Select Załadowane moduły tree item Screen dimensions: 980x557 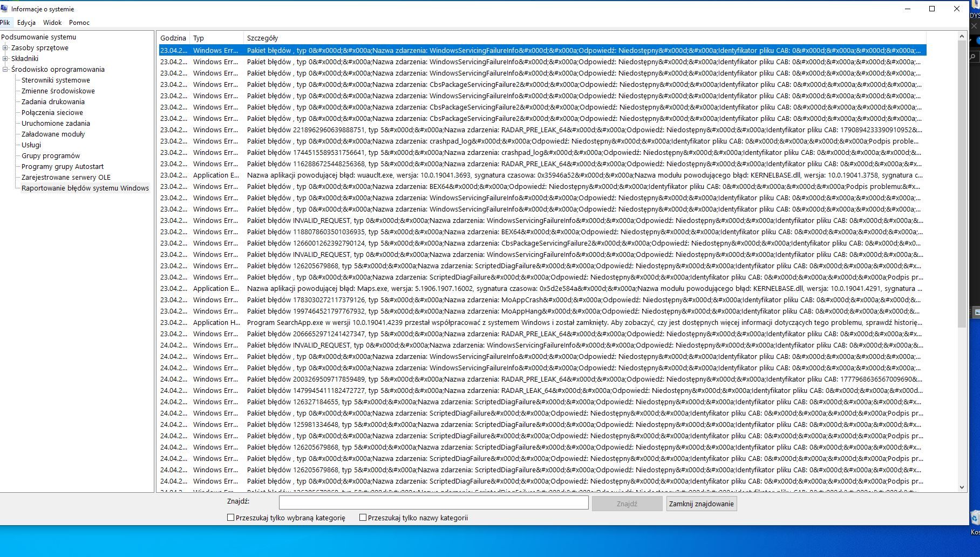pyautogui.click(x=53, y=134)
